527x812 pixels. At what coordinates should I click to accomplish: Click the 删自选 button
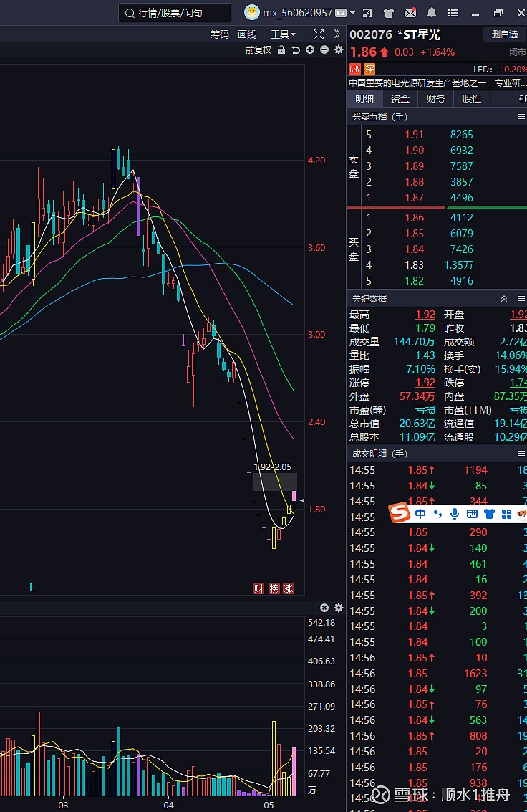tap(505, 34)
